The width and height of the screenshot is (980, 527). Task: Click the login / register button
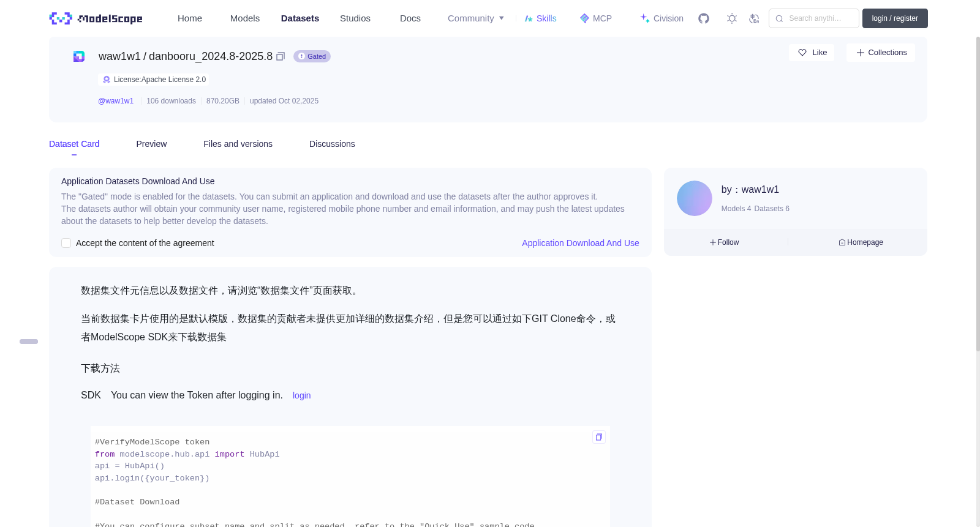pos(895,18)
